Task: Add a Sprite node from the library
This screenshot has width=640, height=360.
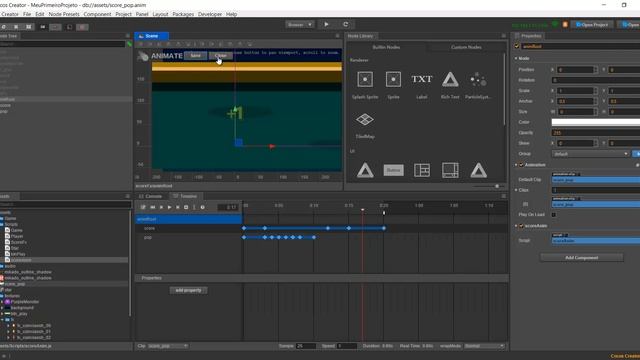Action: 393,79
